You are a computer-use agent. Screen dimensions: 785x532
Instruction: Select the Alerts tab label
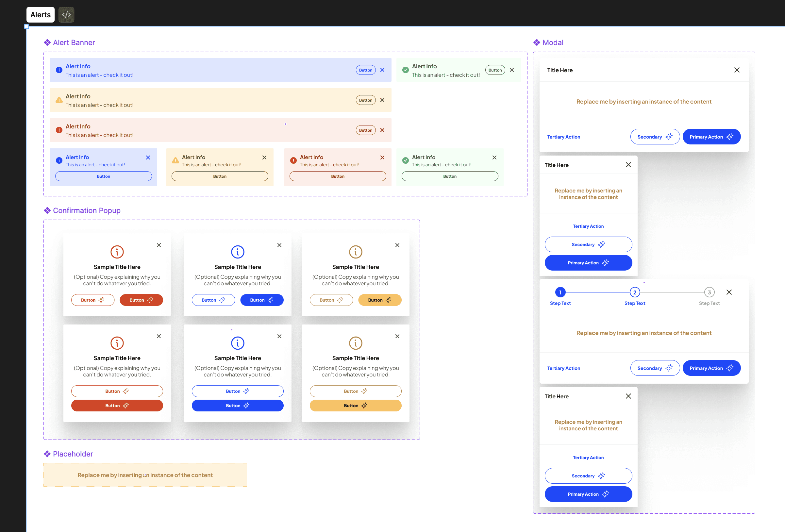point(40,14)
